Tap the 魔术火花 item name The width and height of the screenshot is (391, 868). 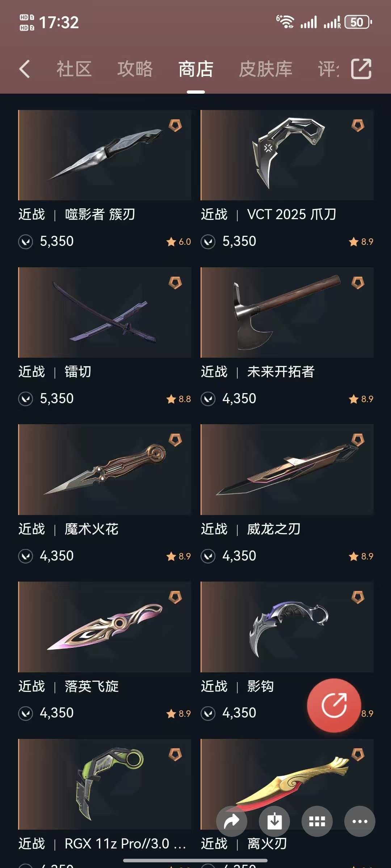pos(92,529)
